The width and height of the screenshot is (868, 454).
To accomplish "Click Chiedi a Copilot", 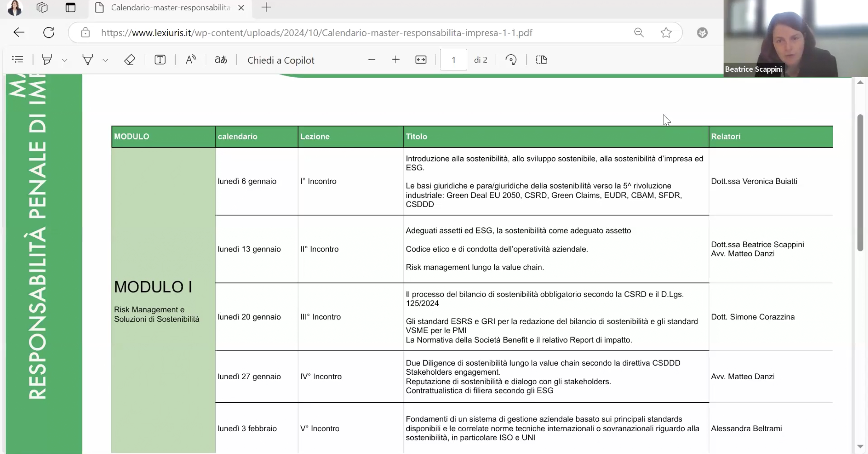I will (x=281, y=60).
